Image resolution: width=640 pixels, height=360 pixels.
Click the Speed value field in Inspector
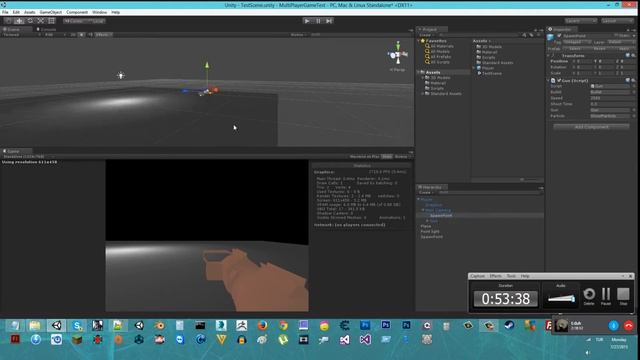(612, 98)
